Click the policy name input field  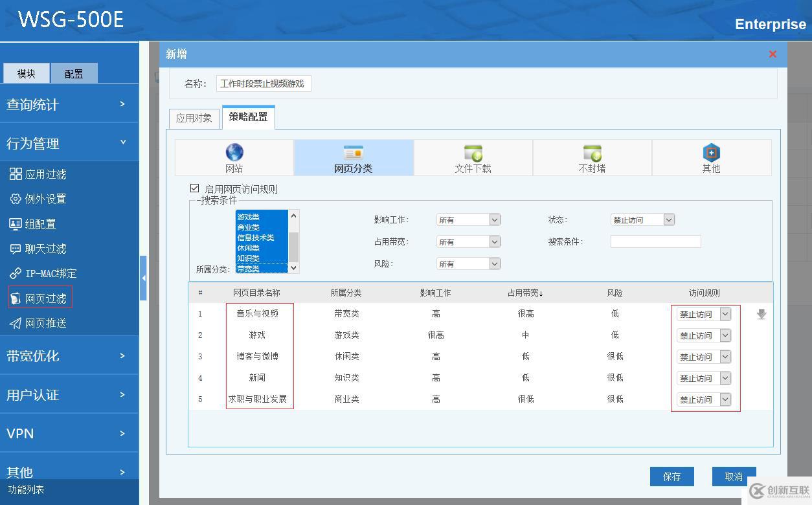click(x=263, y=83)
